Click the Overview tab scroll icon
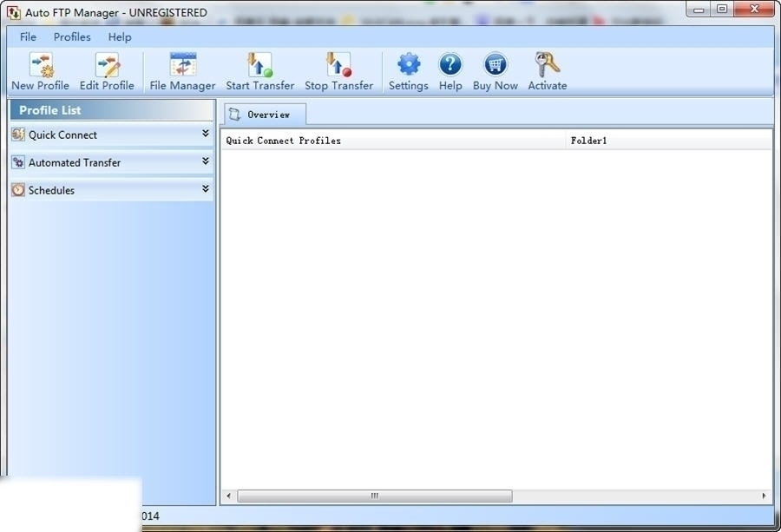The height and width of the screenshot is (532, 781). coord(234,115)
